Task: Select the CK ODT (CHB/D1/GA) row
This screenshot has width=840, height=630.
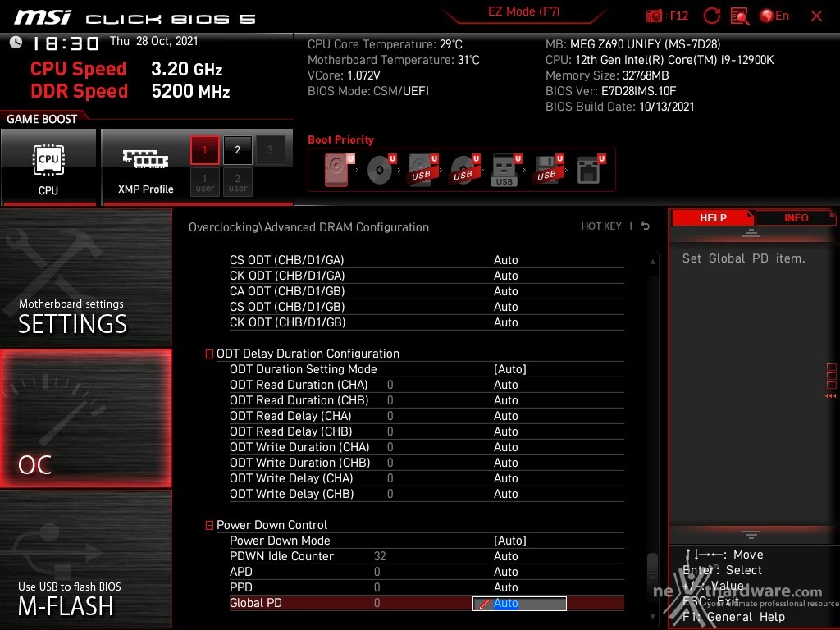Action: 427,276
